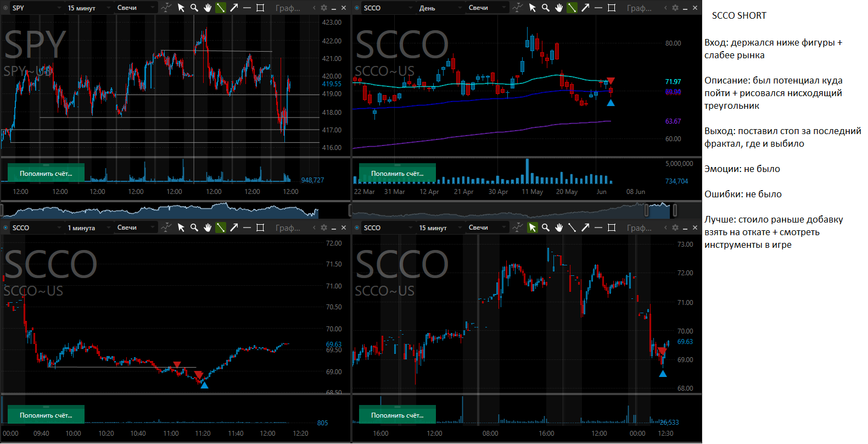Click 'Пополнить счёт...' button in SPY chart

[46, 173]
